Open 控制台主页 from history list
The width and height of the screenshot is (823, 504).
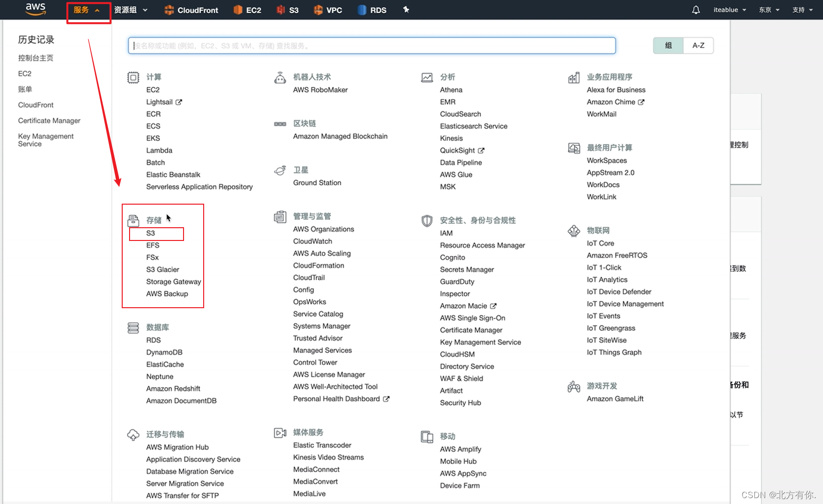(36, 58)
